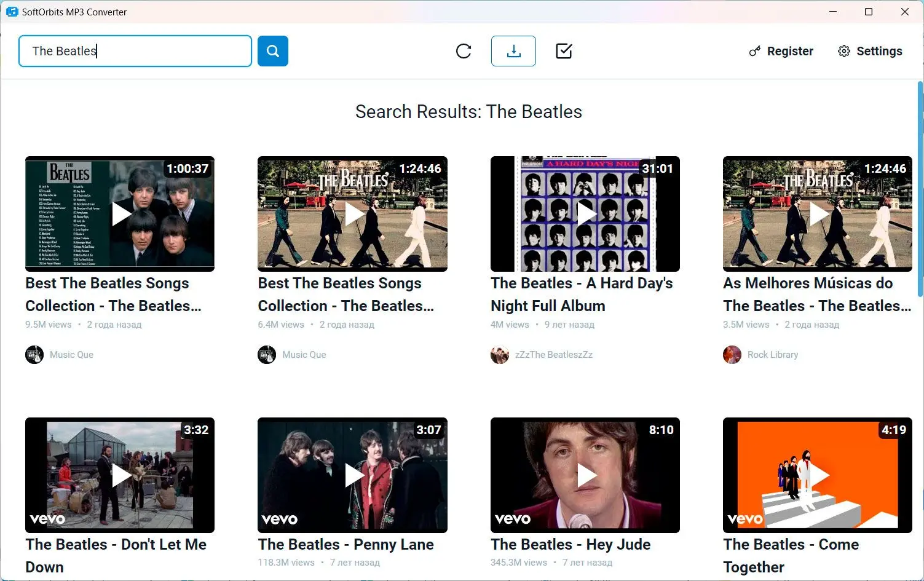Toggle the select-all checkmark icon
The height and width of the screenshot is (581, 924).
click(x=564, y=51)
